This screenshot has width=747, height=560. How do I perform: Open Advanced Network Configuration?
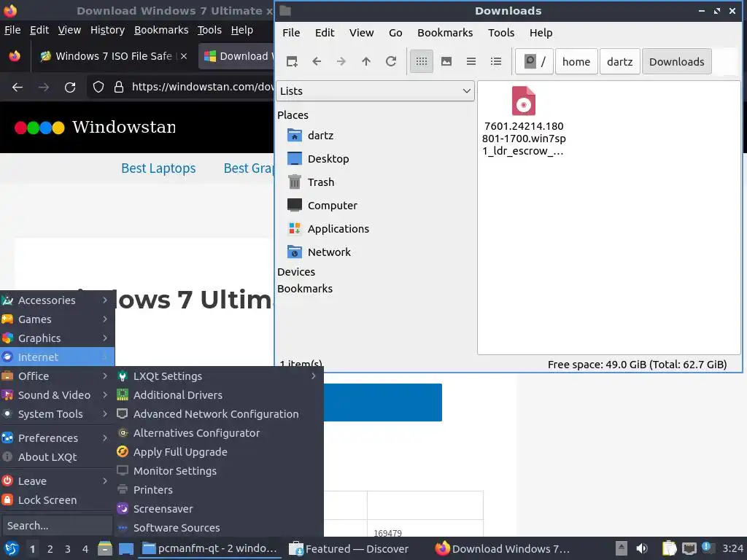point(219,414)
